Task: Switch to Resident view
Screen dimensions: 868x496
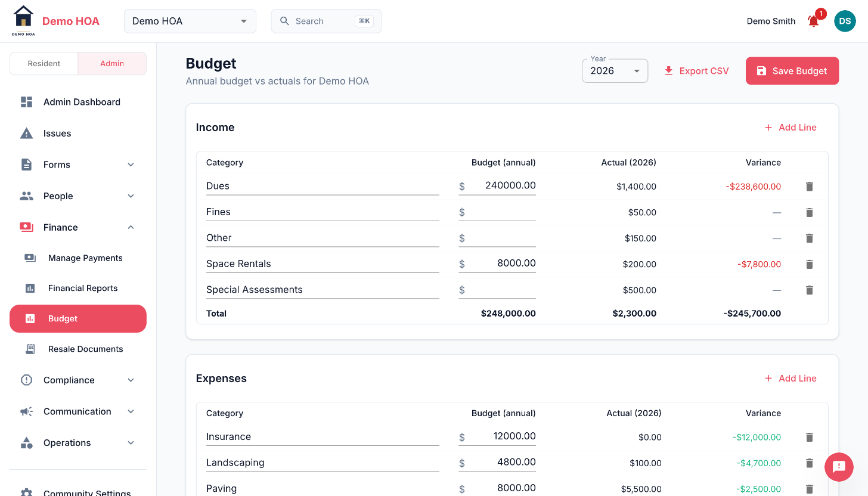Action: point(44,64)
